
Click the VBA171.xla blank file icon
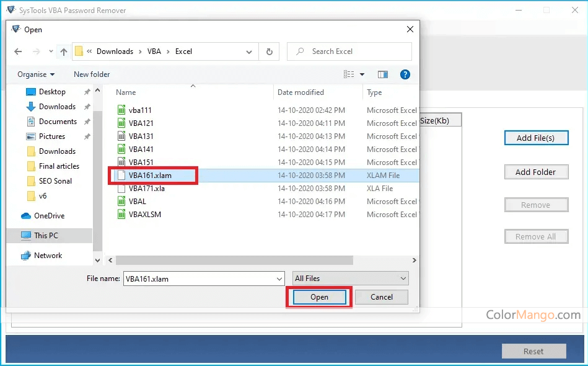[x=121, y=188]
